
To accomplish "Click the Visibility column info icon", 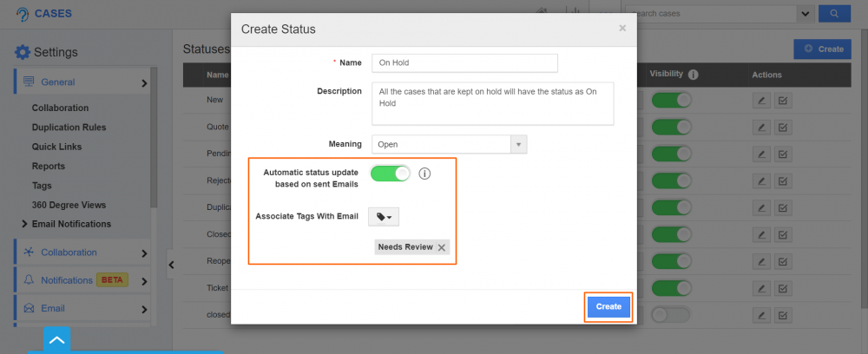I will (694, 75).
